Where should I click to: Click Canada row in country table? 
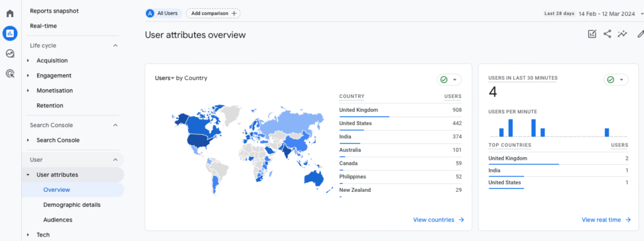tap(401, 164)
